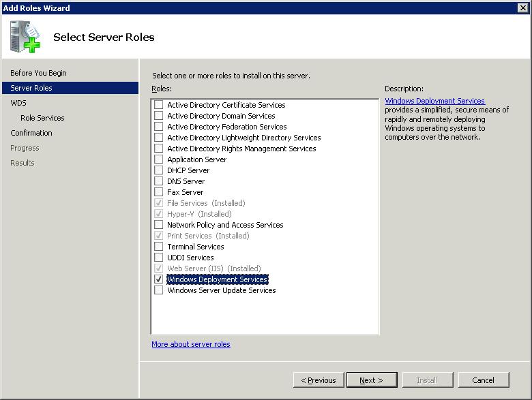Enable the DHCP Server role checkbox
This screenshot has width=532, height=400.
click(158, 170)
